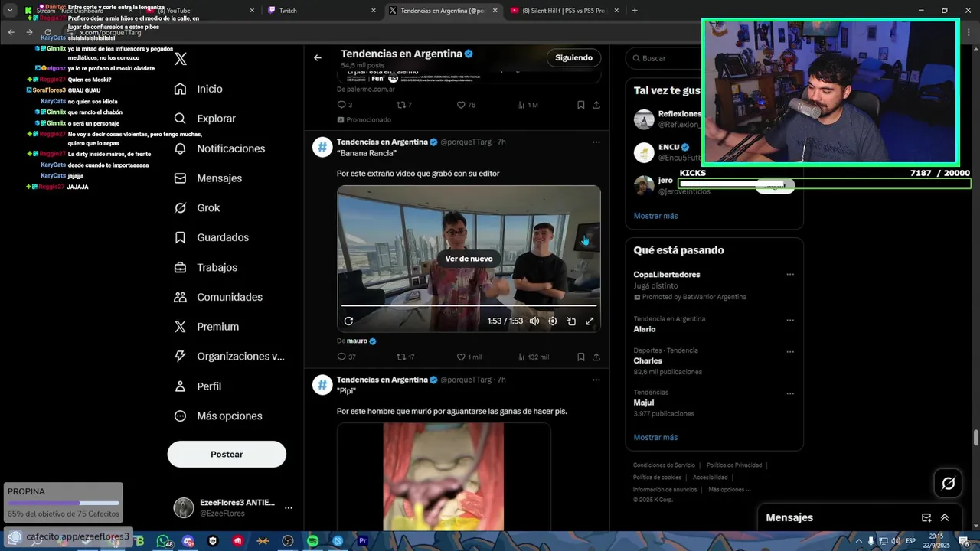Image resolution: width=980 pixels, height=551 pixels.
Task: Expand Más opciones in the sidebar
Action: [x=218, y=416]
